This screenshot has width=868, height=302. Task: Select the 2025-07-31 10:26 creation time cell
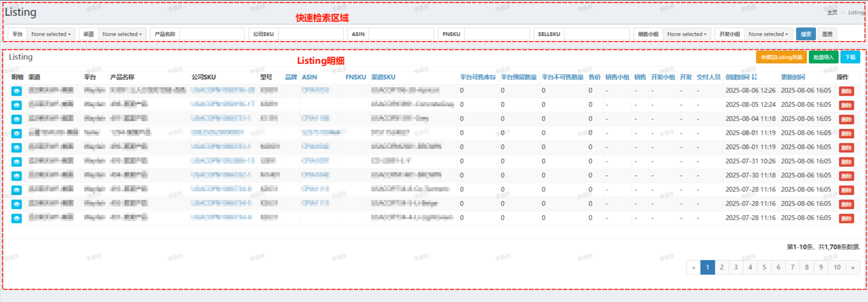[x=750, y=161]
